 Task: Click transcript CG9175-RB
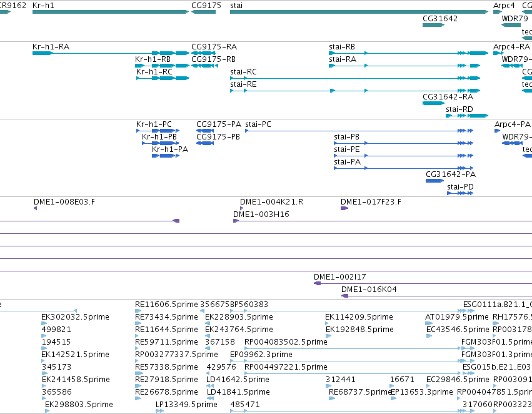204,66
